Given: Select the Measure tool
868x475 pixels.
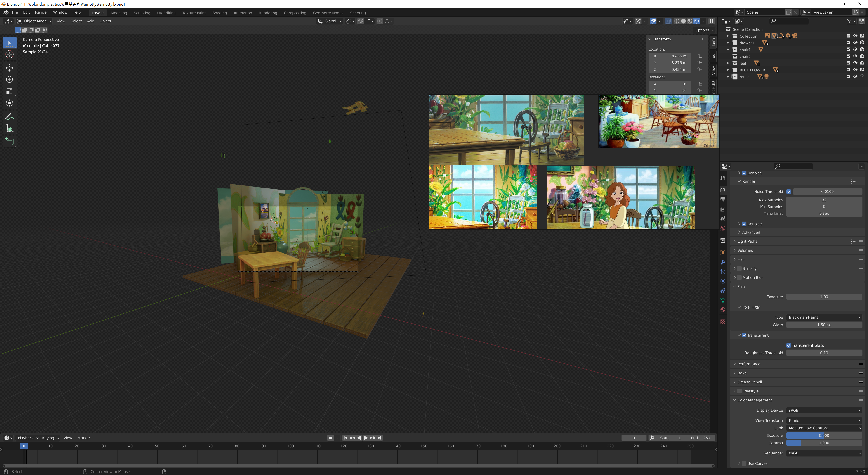Looking at the screenshot, I should [x=9, y=128].
